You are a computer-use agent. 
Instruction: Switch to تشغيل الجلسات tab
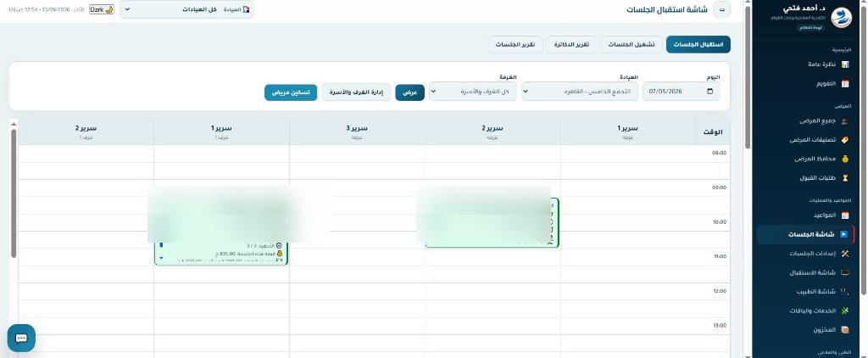(x=632, y=44)
